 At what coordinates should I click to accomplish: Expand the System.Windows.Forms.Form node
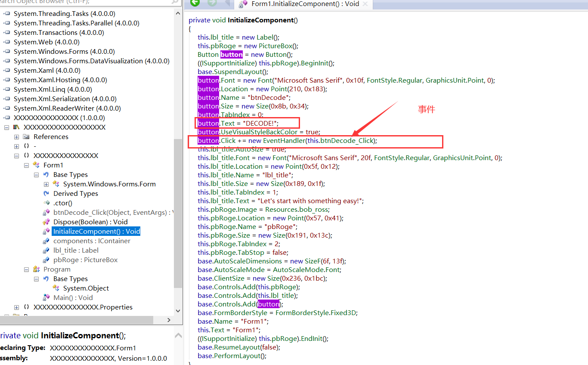click(x=46, y=184)
